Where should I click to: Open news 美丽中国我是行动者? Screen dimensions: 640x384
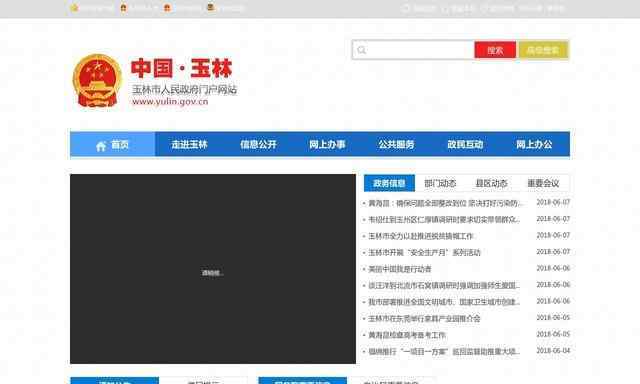click(400, 269)
